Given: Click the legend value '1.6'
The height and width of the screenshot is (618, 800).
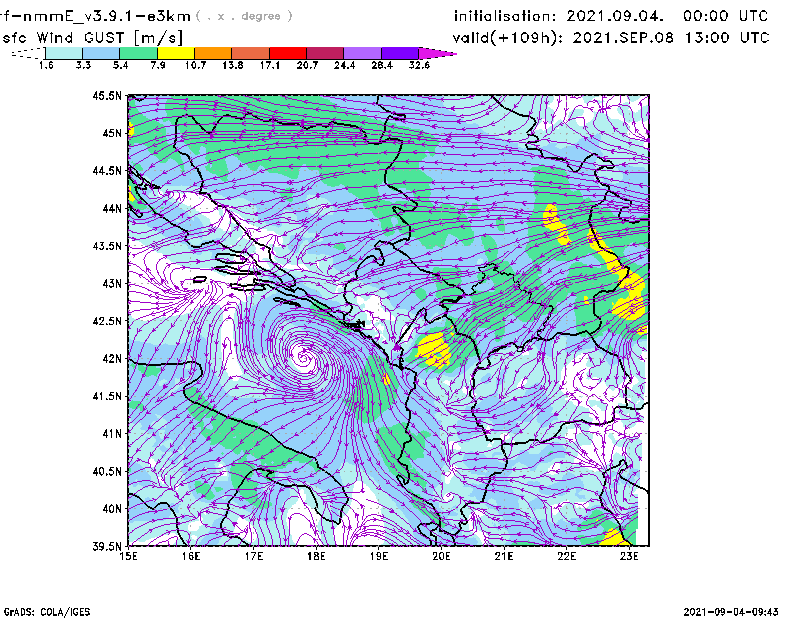Looking at the screenshot, I should (46, 65).
